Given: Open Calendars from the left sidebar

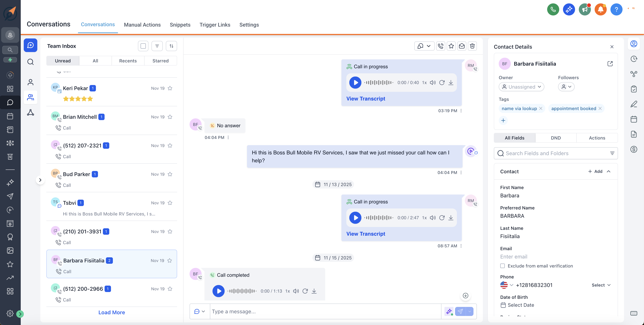Looking at the screenshot, I should click(x=10, y=116).
